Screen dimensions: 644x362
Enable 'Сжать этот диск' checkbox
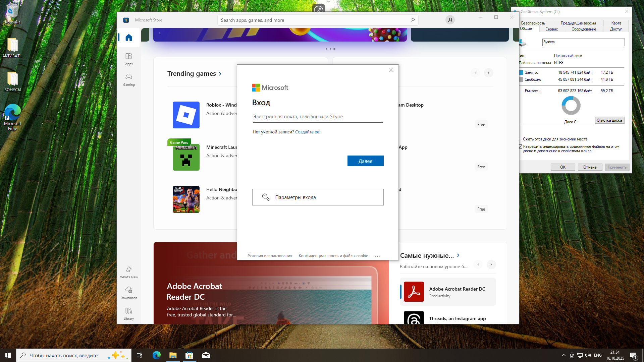pos(521,139)
